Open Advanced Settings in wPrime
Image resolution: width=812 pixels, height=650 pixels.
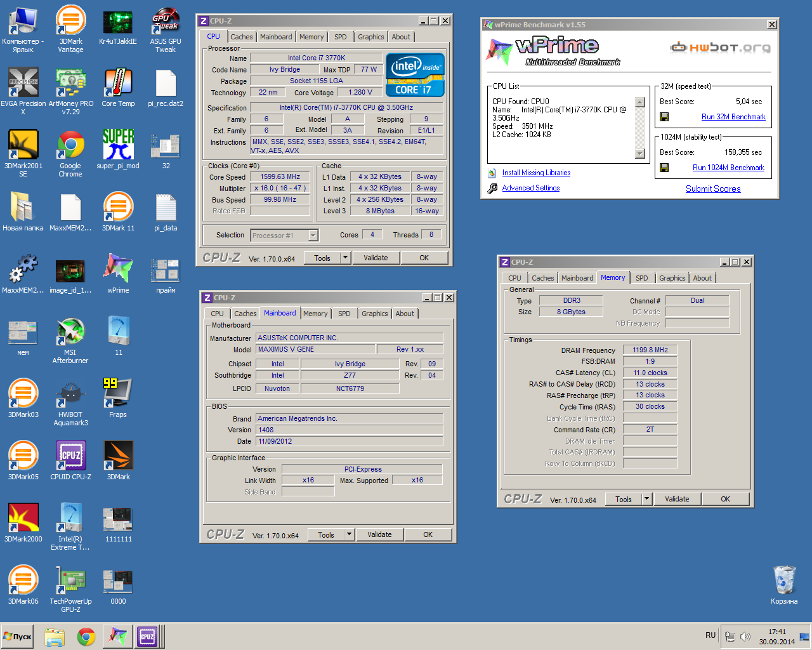(531, 188)
